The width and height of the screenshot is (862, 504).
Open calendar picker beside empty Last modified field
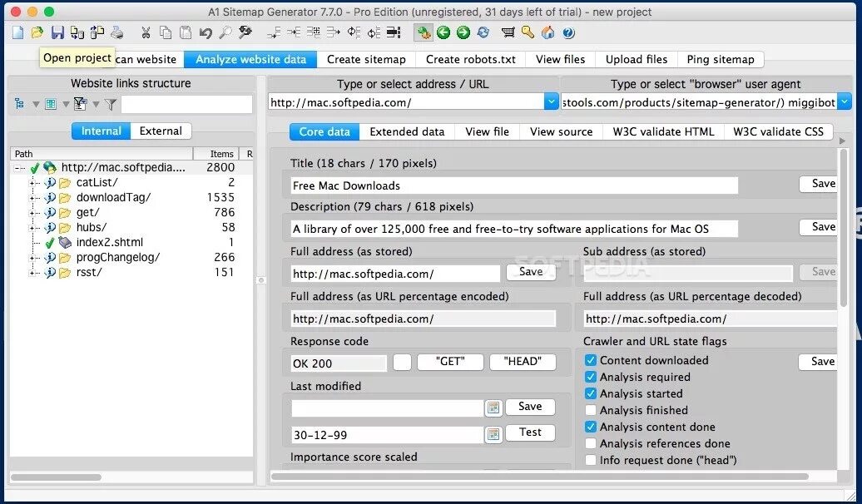point(493,408)
